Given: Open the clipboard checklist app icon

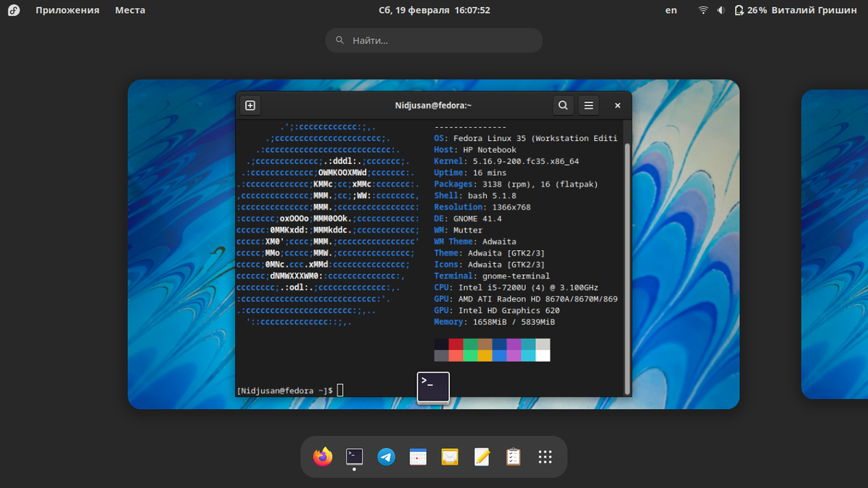Looking at the screenshot, I should pyautogui.click(x=514, y=457).
